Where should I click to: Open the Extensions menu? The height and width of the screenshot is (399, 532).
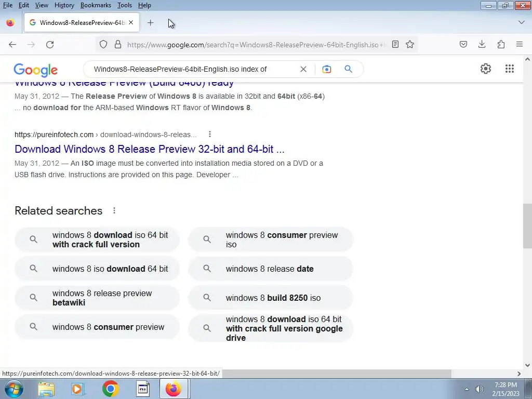point(501,44)
